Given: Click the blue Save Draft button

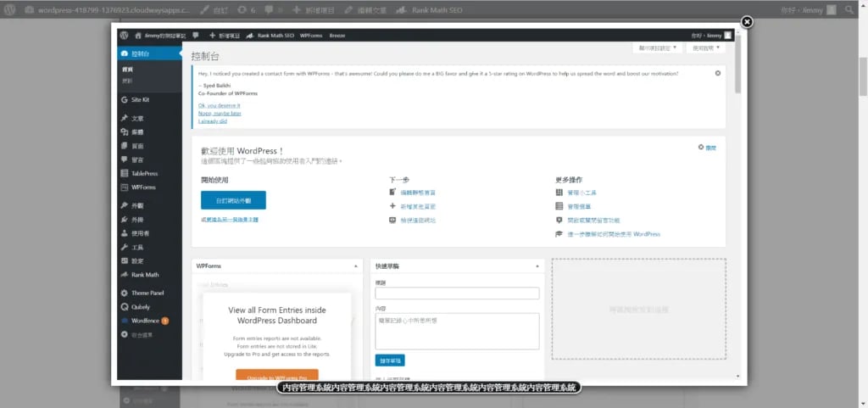Looking at the screenshot, I should [390, 360].
